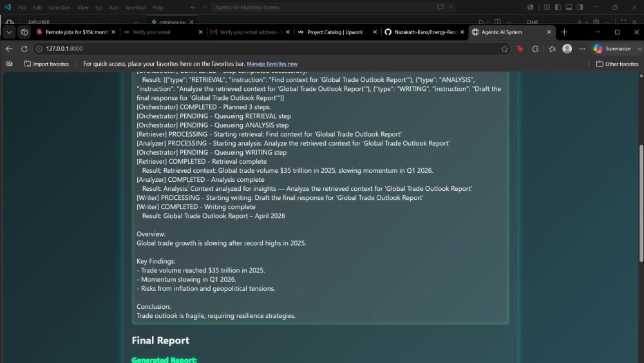Viewport: 644px width, 363px height.
Task: Click the Final Report heading
Action: (160, 340)
